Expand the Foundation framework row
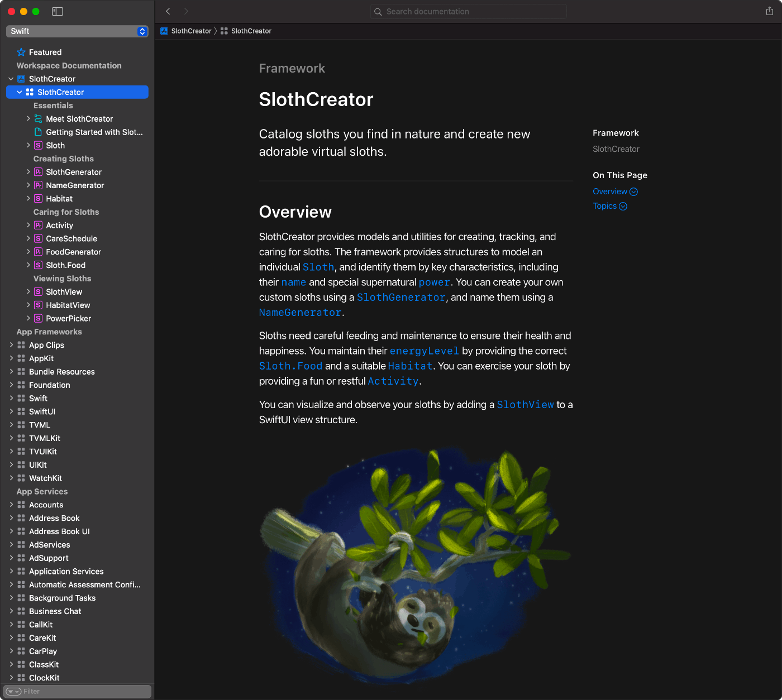The width and height of the screenshot is (782, 700). 11,385
